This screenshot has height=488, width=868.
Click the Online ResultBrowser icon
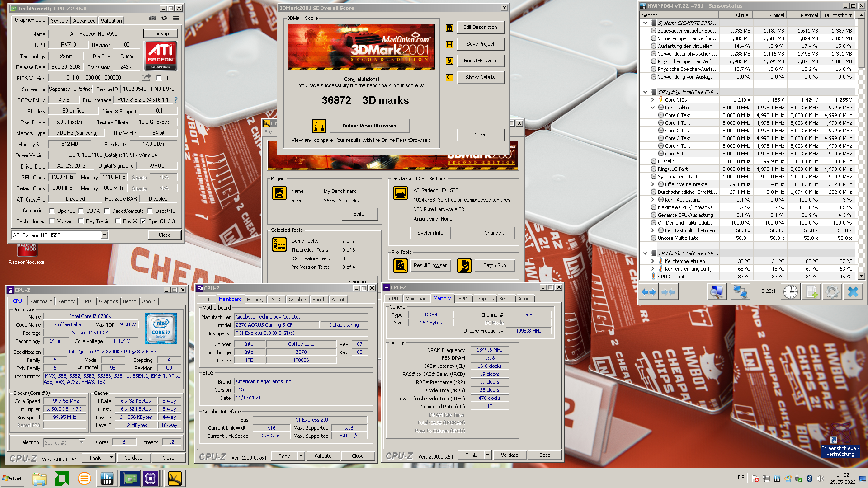pos(319,126)
